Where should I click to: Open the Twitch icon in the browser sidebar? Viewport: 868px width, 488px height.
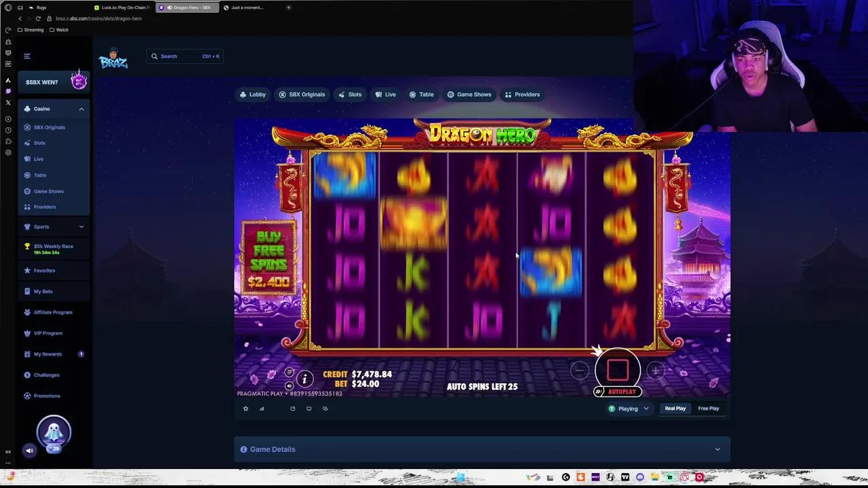coord(8,91)
